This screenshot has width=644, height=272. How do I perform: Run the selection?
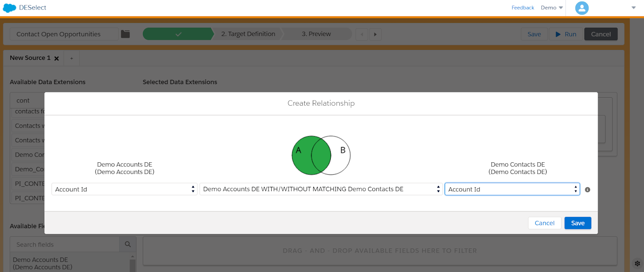pyautogui.click(x=566, y=34)
